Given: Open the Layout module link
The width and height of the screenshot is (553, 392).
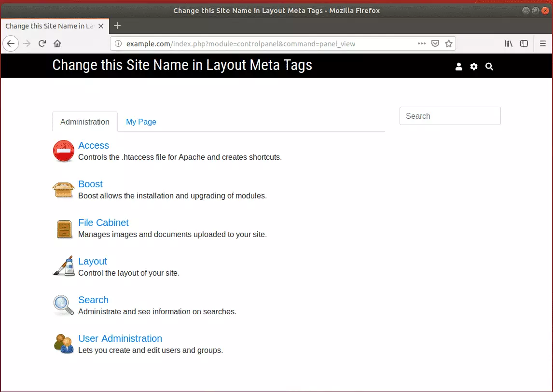Looking at the screenshot, I should coord(92,262).
